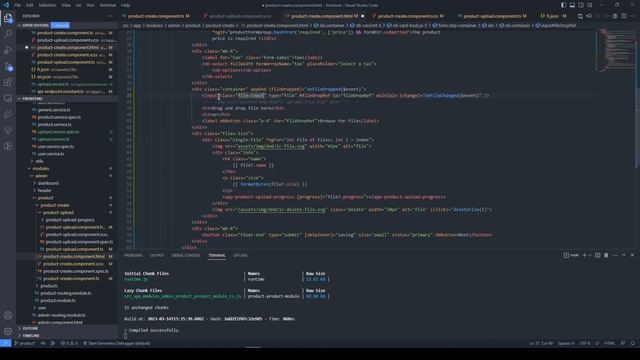The width and height of the screenshot is (640, 360).
Task: Toggle secondary sidebar layout icon in title bar
Action: (x=581, y=5)
